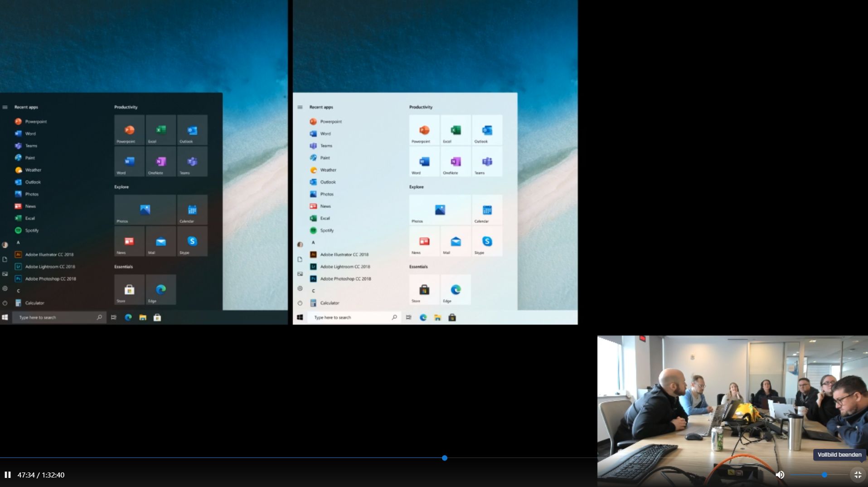Open Word tile in light Start menu
868x487 pixels.
pyautogui.click(x=424, y=161)
